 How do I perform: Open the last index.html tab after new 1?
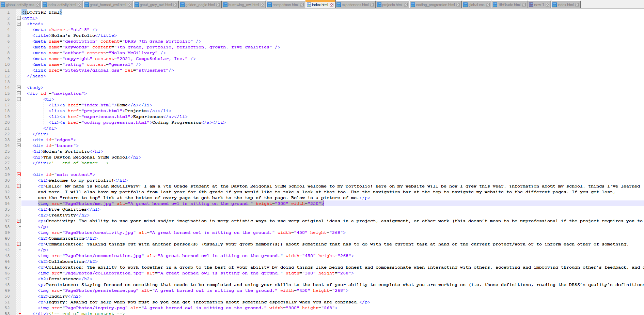(x=565, y=5)
